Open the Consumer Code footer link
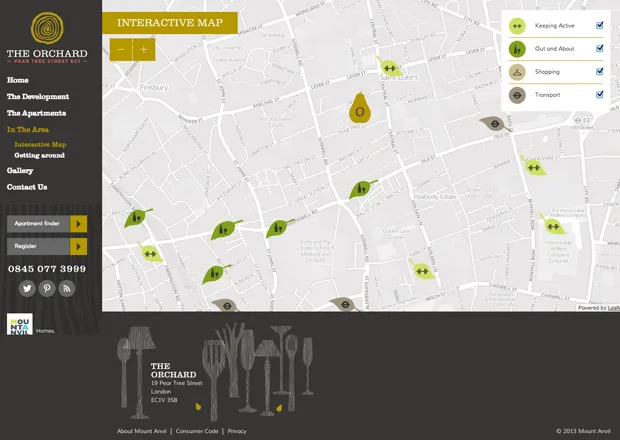The width and height of the screenshot is (620, 440). tap(197, 431)
